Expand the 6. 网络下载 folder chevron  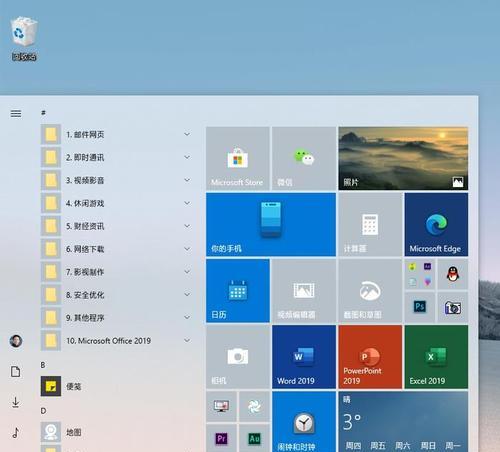pos(187,249)
